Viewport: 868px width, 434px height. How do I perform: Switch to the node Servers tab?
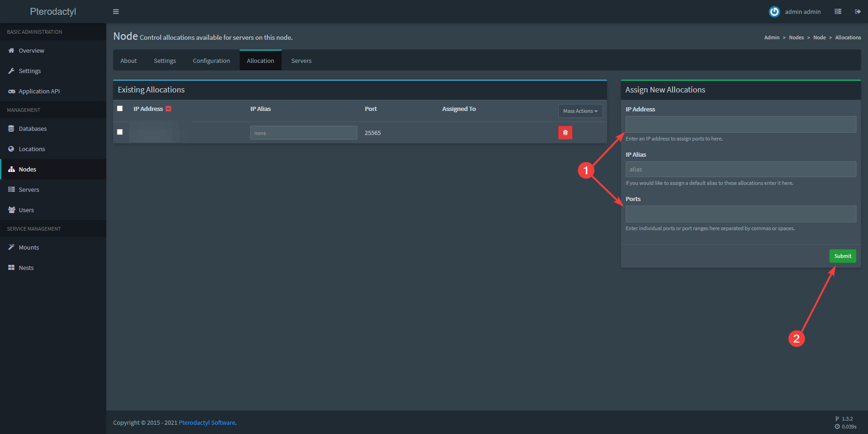pos(301,61)
